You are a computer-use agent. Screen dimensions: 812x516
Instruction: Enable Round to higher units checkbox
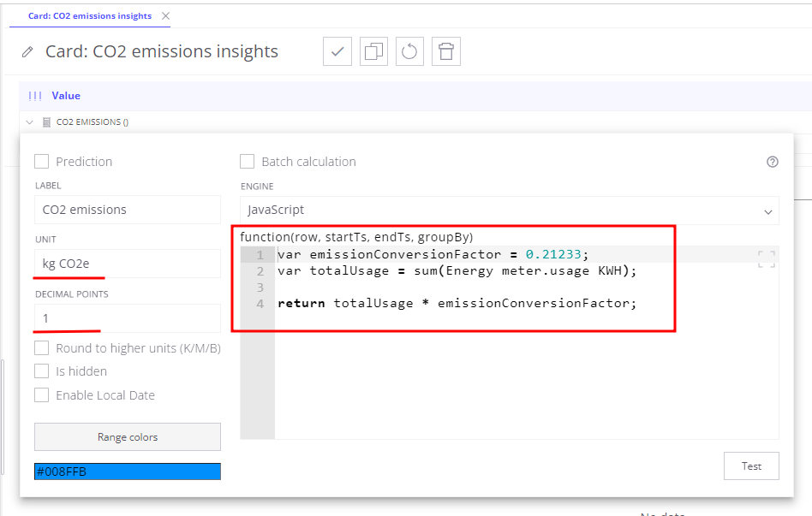point(41,348)
